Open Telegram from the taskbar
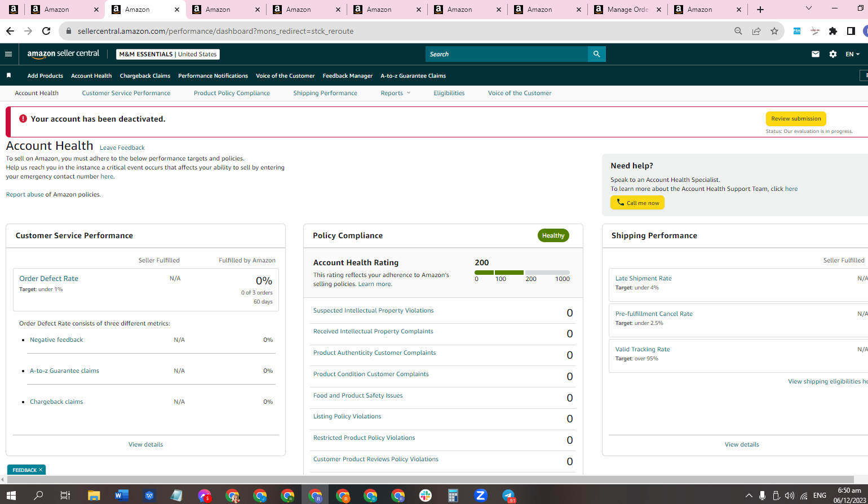The width and height of the screenshot is (868, 504). [x=508, y=496]
